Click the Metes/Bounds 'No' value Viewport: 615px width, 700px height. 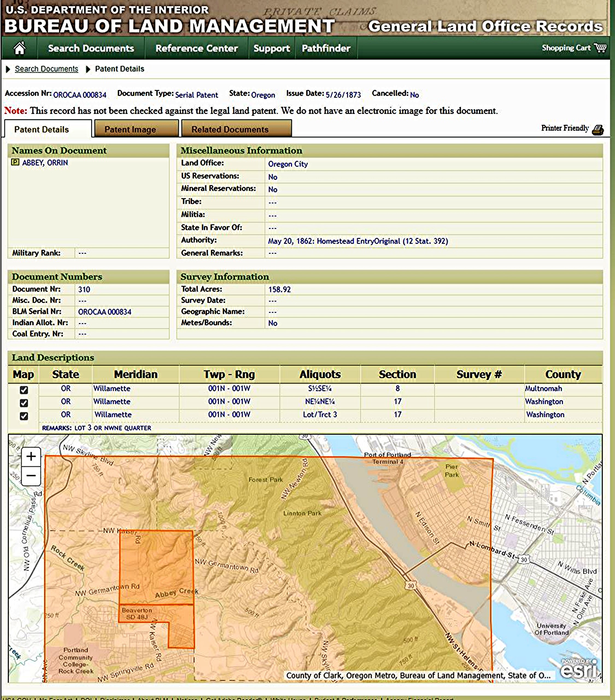(x=273, y=323)
